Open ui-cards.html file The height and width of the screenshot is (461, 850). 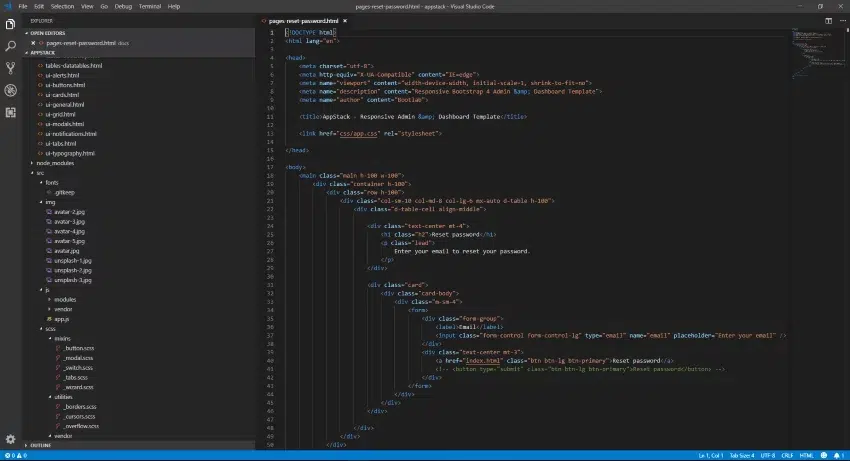point(62,95)
